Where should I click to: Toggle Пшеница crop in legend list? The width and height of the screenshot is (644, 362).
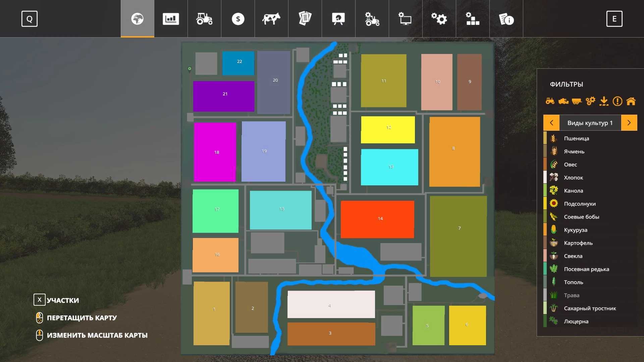coord(576,138)
